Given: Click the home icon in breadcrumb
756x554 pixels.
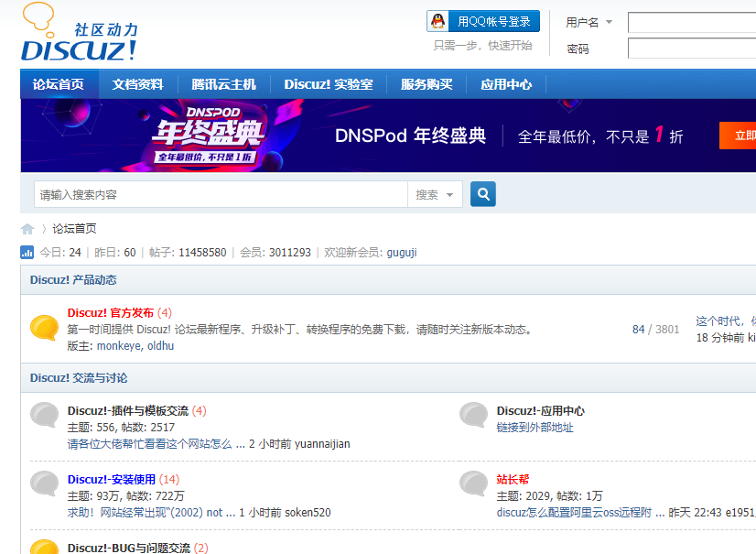Looking at the screenshot, I should tap(27, 229).
